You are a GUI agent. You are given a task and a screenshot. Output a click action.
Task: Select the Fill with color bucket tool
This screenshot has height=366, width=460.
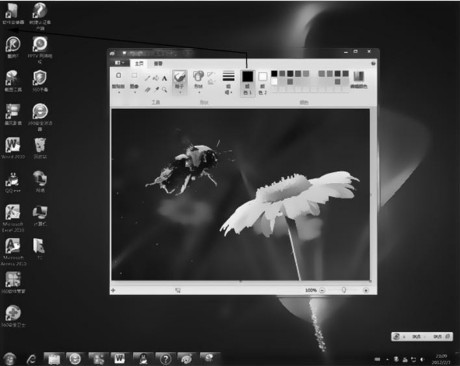tap(156, 78)
